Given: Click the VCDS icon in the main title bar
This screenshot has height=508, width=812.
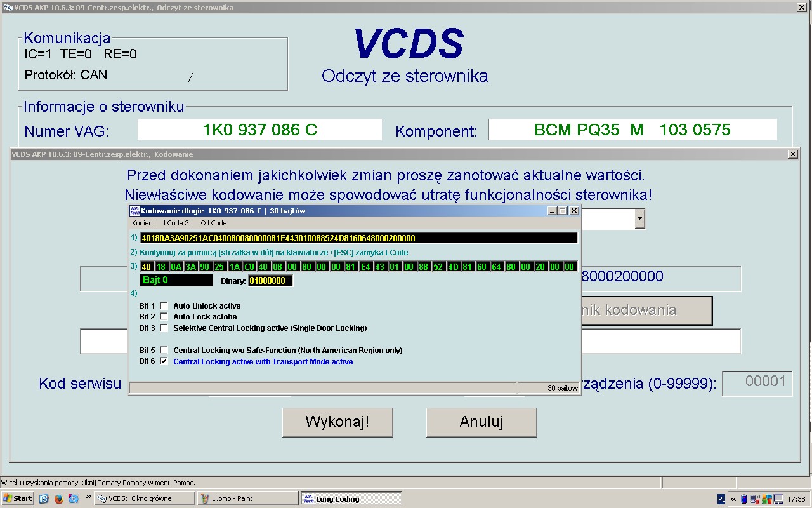Looking at the screenshot, I should 8,8.
